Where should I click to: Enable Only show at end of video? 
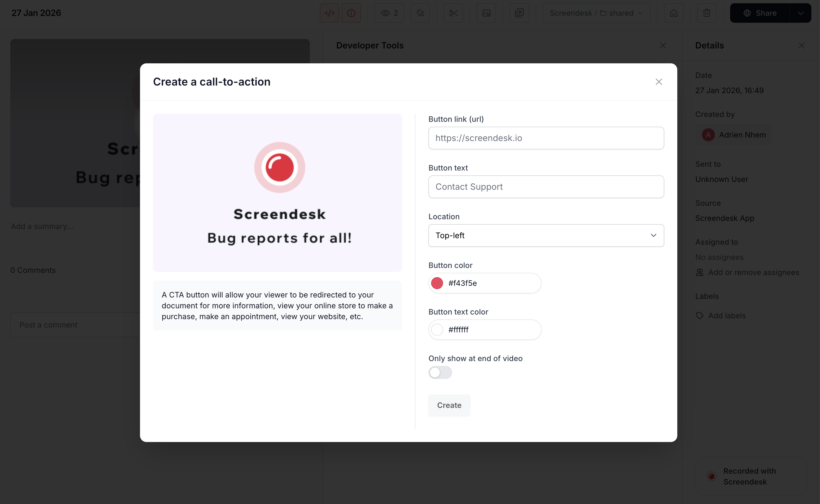click(x=440, y=372)
